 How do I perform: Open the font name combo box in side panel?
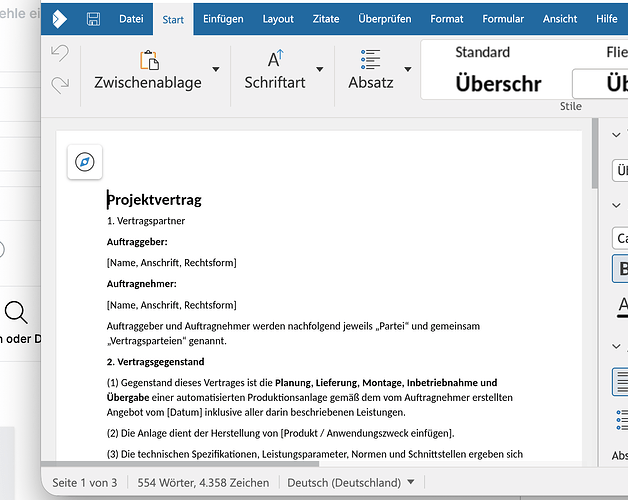[620, 238]
